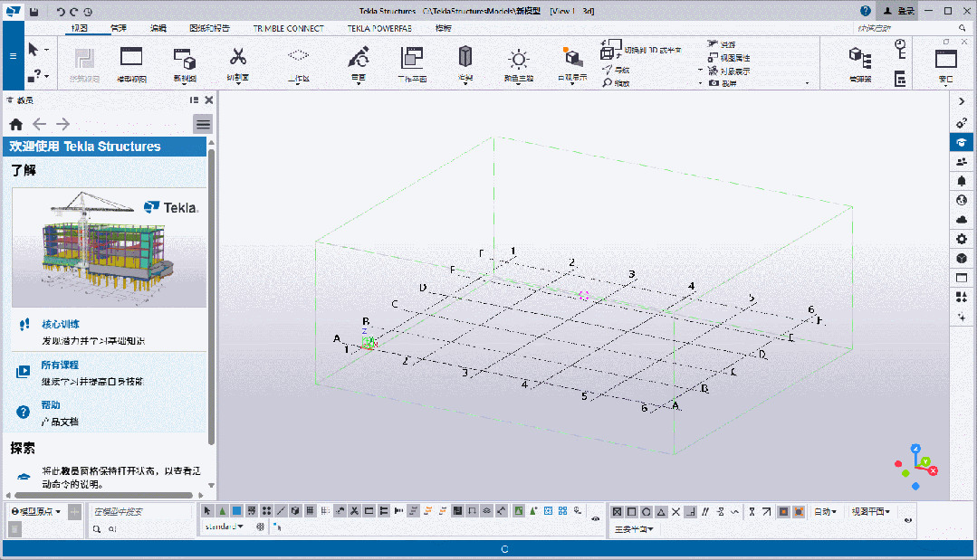
Task: Expand the side pane chevron
Action: [x=962, y=101]
